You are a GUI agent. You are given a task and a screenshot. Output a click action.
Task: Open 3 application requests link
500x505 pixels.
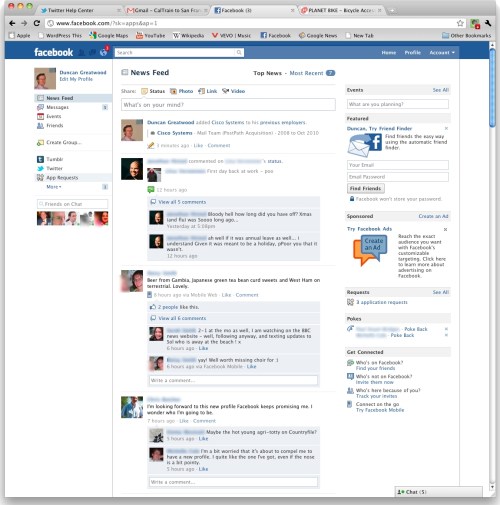[x=382, y=302]
